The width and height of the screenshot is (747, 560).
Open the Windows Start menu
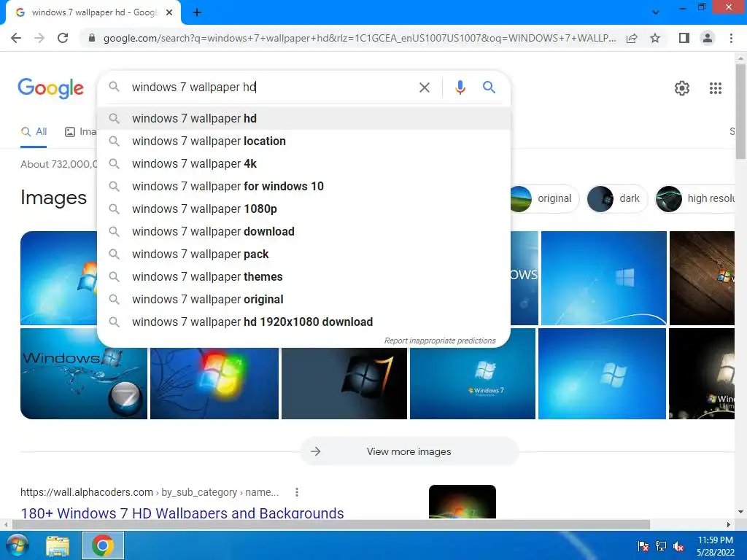[x=18, y=545]
